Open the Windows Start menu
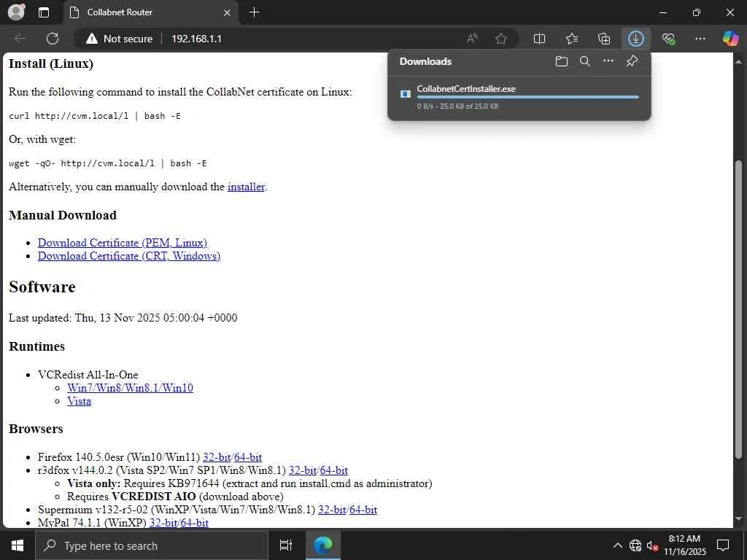Screen dimensions: 747x560 click(x=18, y=545)
